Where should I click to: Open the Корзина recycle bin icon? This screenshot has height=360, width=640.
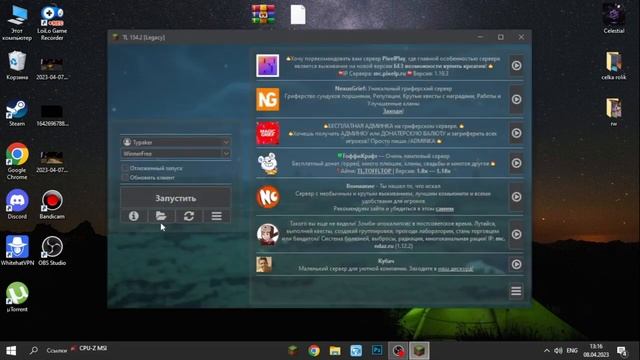coord(17,65)
